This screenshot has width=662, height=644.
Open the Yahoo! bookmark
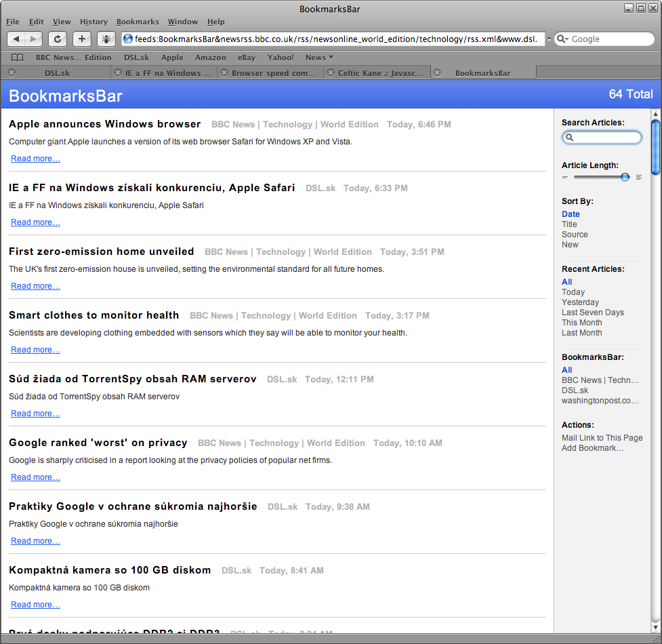click(x=281, y=58)
